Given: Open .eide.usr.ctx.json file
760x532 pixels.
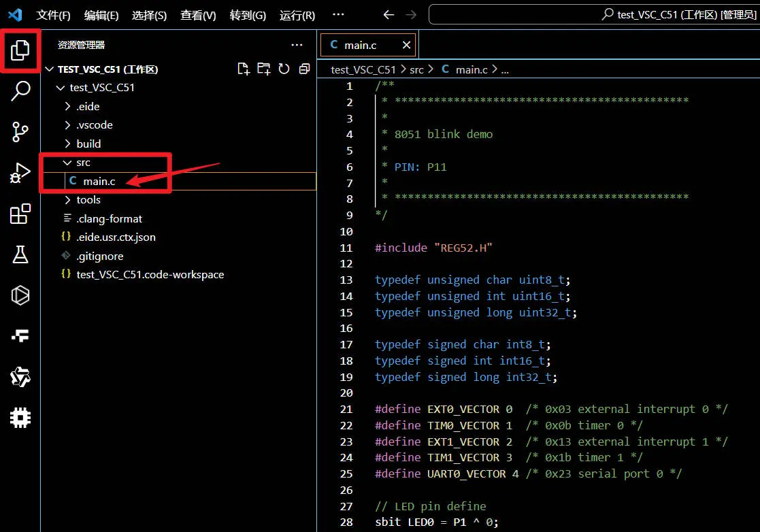Looking at the screenshot, I should pos(116,237).
